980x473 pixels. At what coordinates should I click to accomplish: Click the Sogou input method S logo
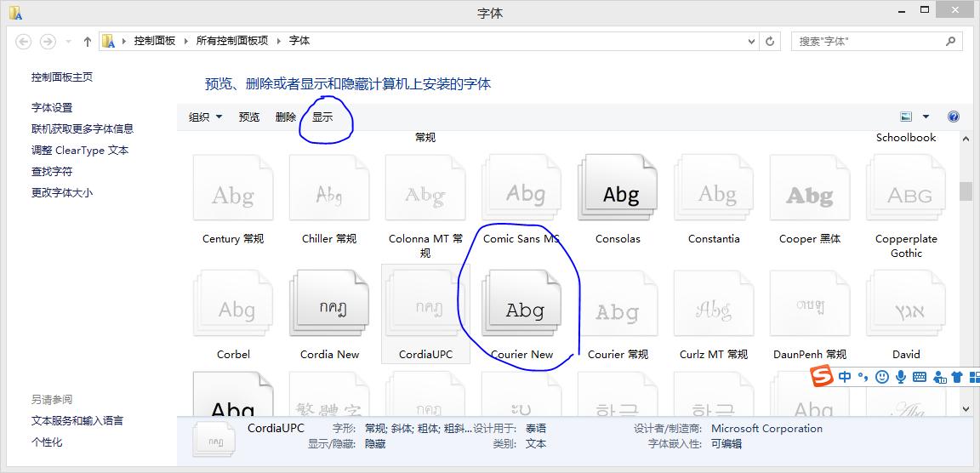click(823, 377)
